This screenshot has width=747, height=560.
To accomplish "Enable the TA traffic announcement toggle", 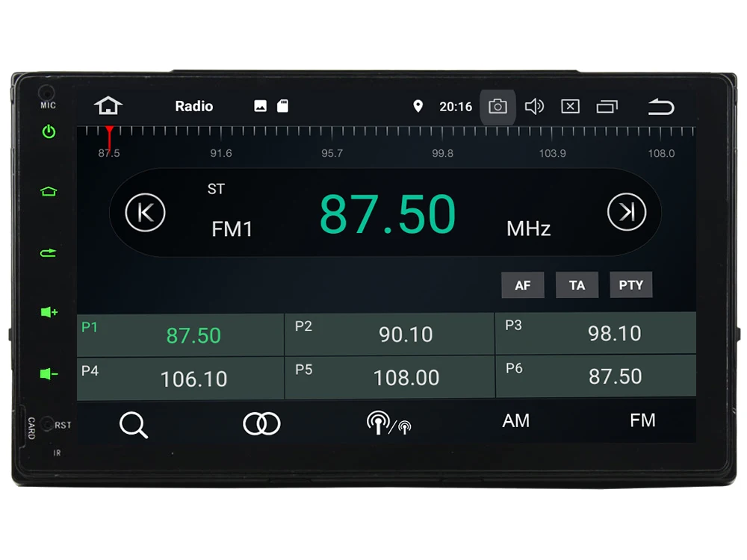I will (577, 284).
